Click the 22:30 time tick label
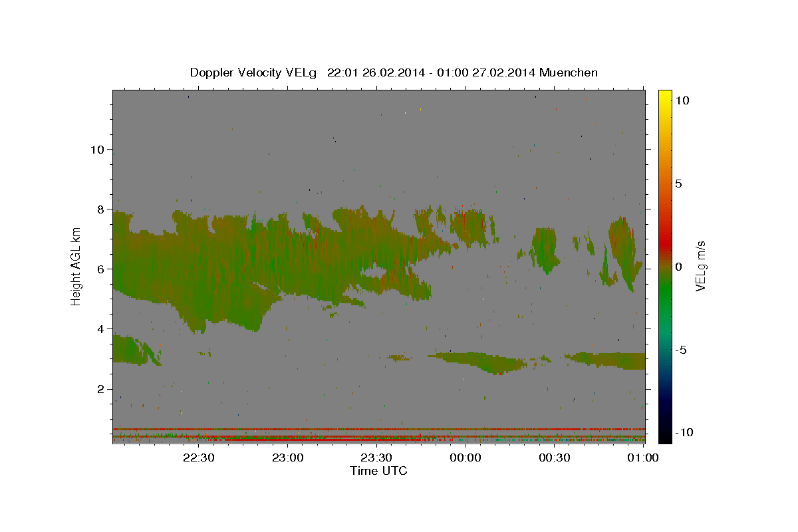The height and width of the screenshot is (532, 798). point(199,458)
